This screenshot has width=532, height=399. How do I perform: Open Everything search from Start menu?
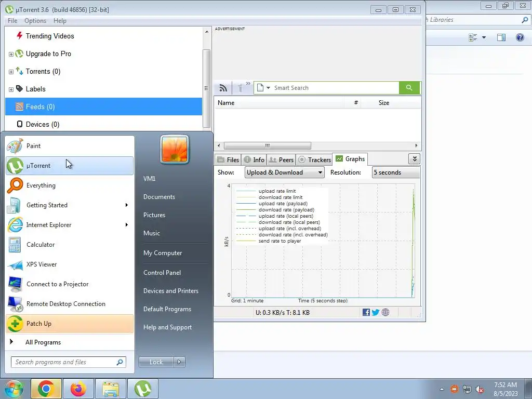click(x=70, y=185)
